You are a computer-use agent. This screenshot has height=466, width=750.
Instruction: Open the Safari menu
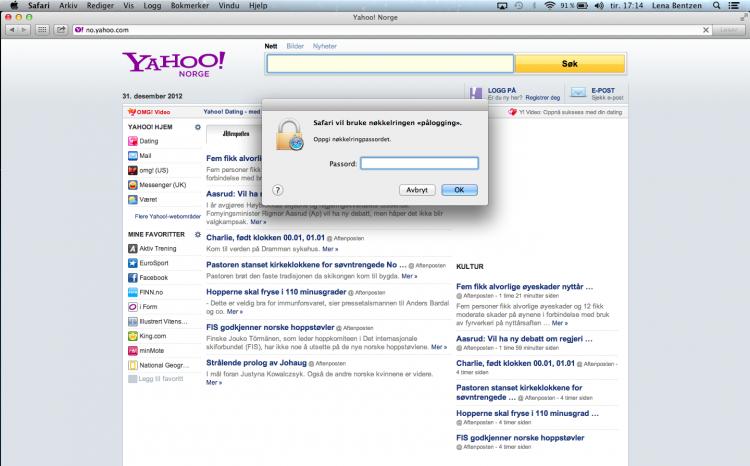pyautogui.click(x=38, y=6)
